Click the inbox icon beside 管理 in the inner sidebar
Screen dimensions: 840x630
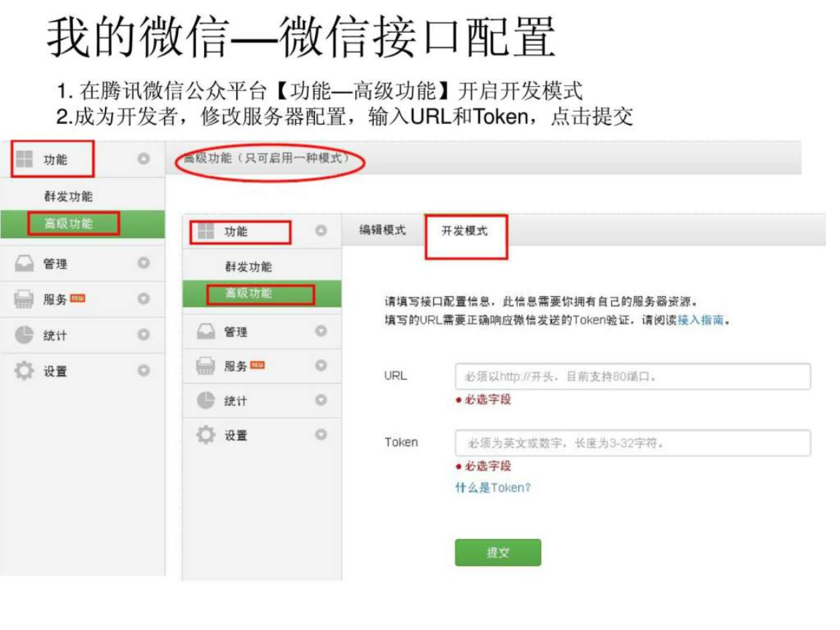pos(206,331)
